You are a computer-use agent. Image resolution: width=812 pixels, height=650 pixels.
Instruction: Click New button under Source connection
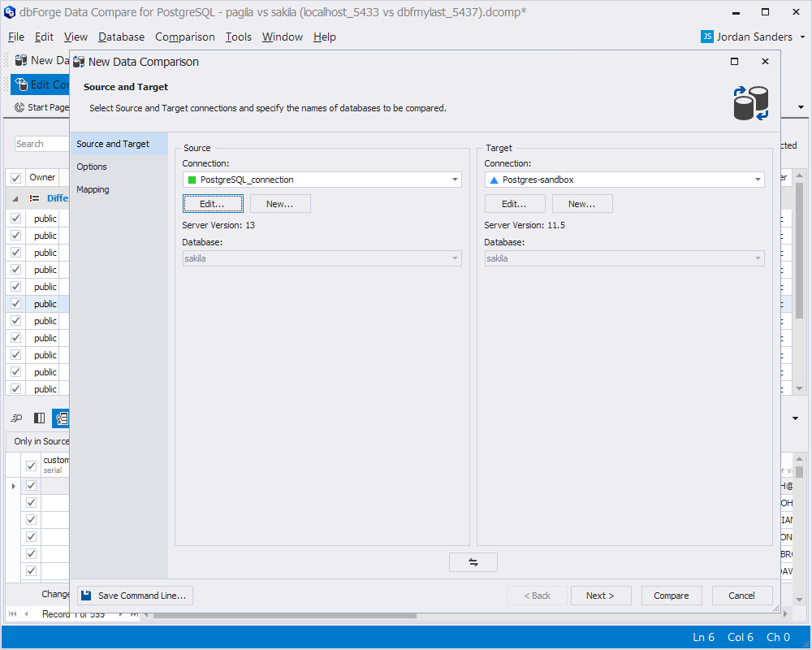pos(280,204)
